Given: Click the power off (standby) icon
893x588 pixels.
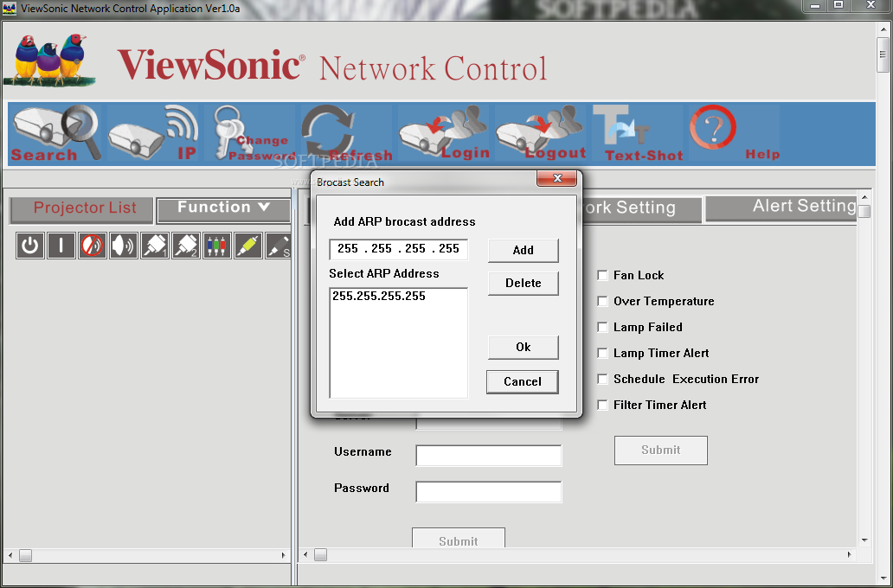Looking at the screenshot, I should click(30, 246).
